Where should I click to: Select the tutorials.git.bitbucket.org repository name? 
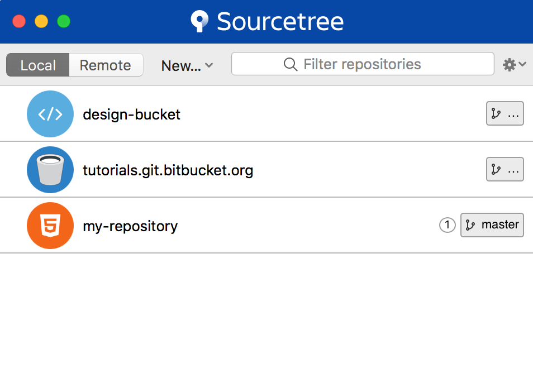tap(168, 170)
